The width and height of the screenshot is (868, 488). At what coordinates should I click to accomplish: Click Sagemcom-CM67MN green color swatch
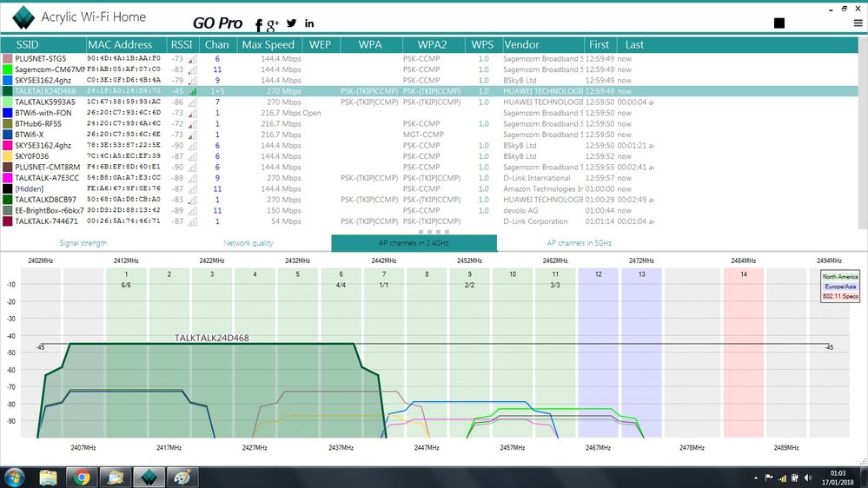click(x=7, y=69)
